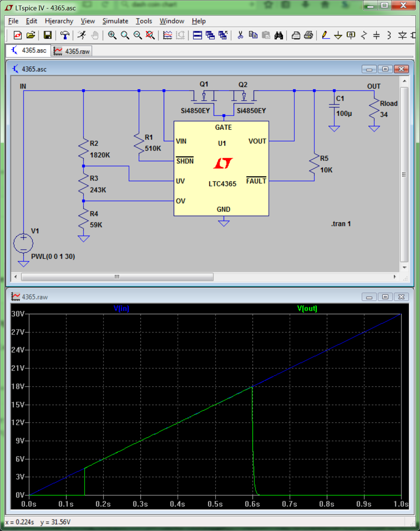This screenshot has height=531, width=420.
Task: Open the Simulate menu
Action: pyautogui.click(x=115, y=21)
